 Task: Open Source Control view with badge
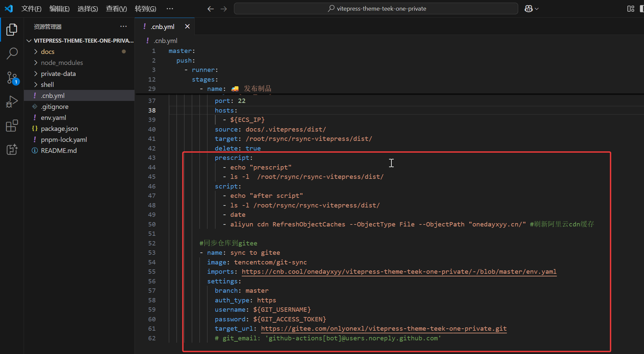(x=12, y=78)
